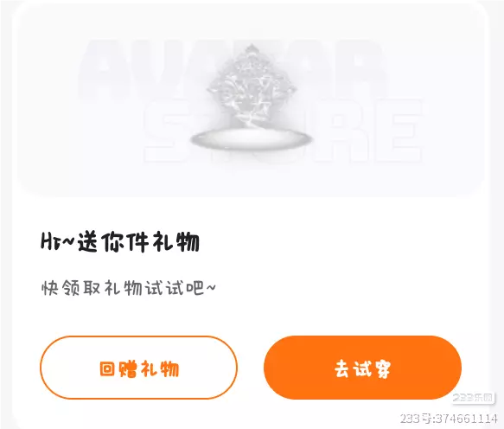Open the gift item preview image
This screenshot has width=504, height=429.
click(251, 98)
